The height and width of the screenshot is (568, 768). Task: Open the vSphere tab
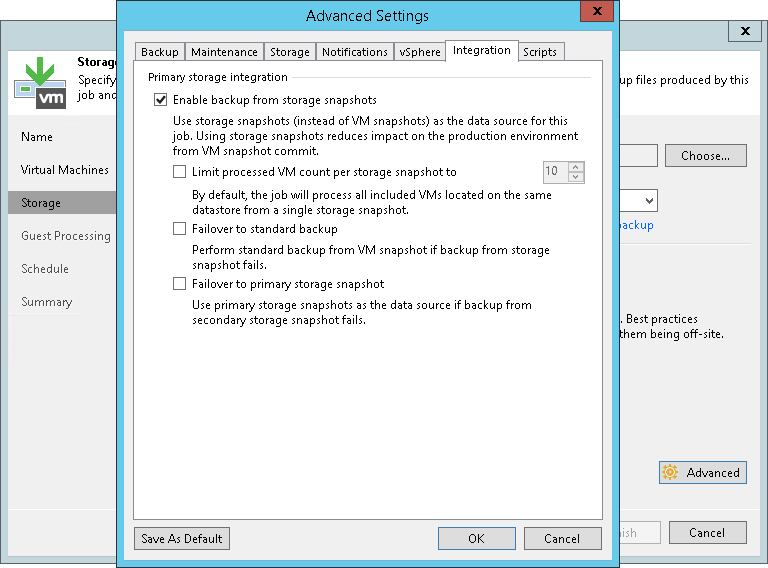[420, 52]
